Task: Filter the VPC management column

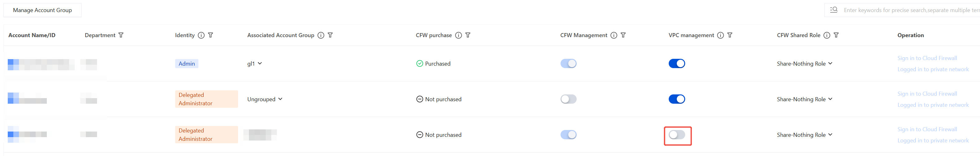Action: pos(730,35)
